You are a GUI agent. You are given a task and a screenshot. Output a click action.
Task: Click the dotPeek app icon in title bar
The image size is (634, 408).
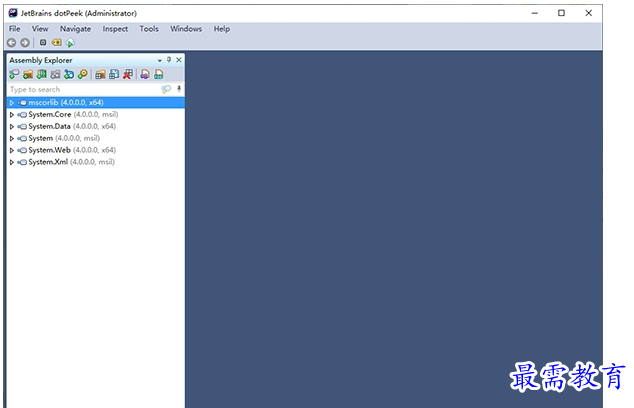pos(13,13)
